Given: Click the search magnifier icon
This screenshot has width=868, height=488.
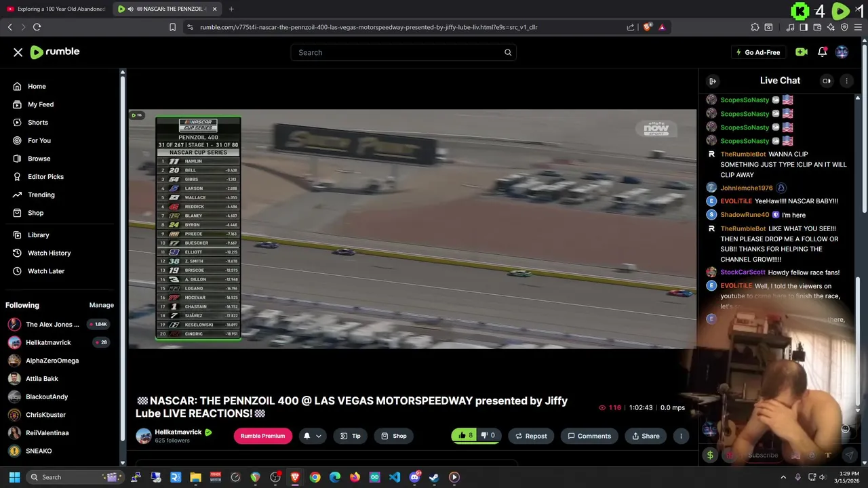Looking at the screenshot, I should 508,52.
